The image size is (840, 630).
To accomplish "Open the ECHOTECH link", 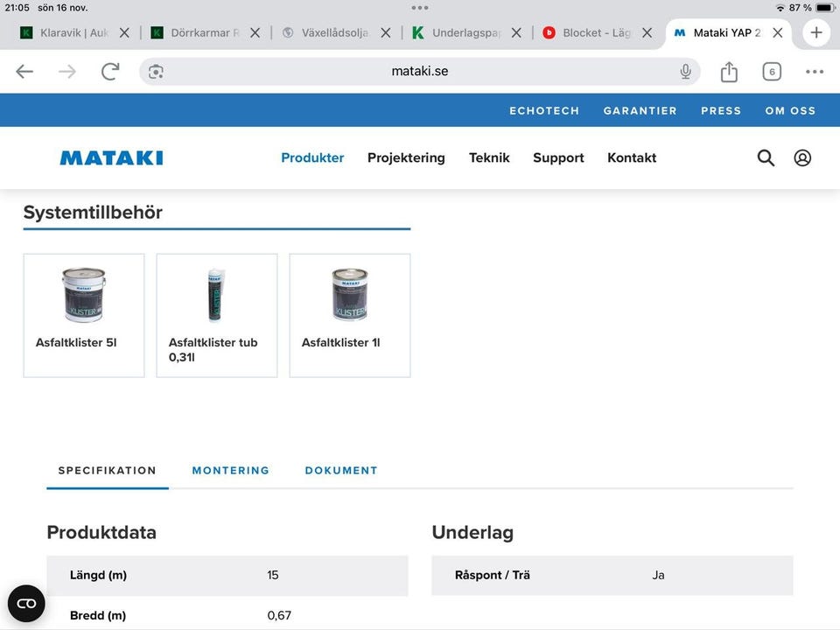I will coord(544,110).
